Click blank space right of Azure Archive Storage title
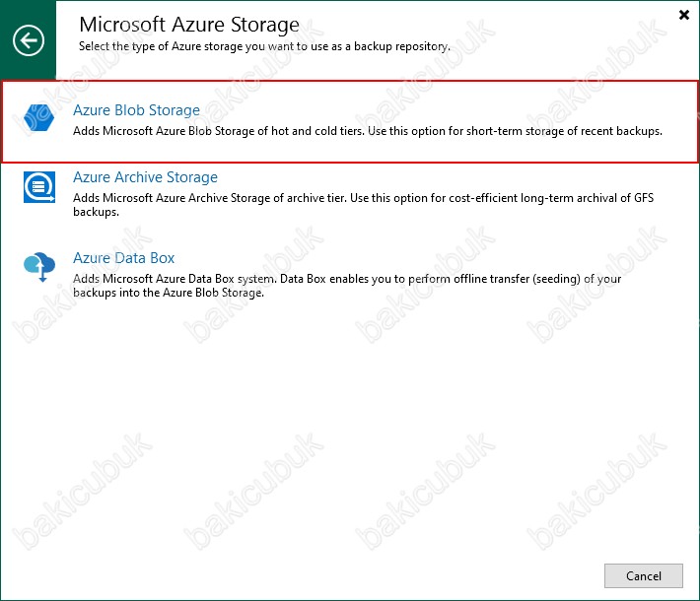Screen dimensions: 700x601 pyautogui.click(x=447, y=177)
